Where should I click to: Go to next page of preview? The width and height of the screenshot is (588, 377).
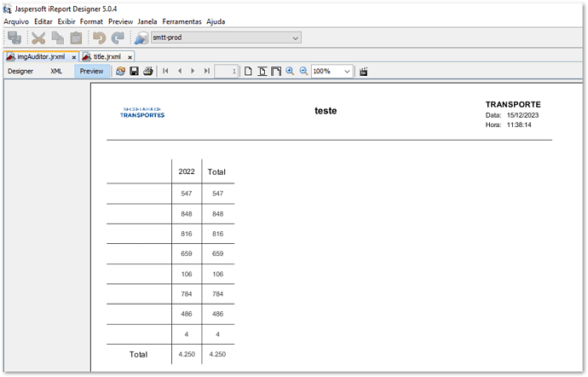click(193, 71)
